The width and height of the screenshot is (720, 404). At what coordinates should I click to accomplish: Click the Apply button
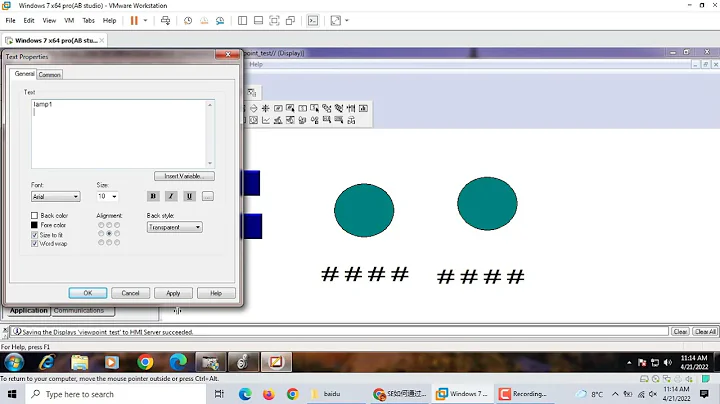[x=173, y=293]
